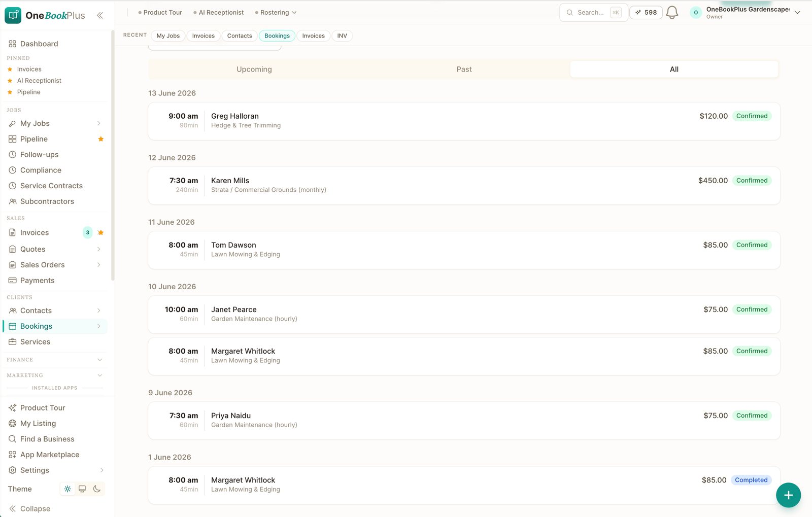
Task: Click the account avatar circle
Action: click(696, 13)
